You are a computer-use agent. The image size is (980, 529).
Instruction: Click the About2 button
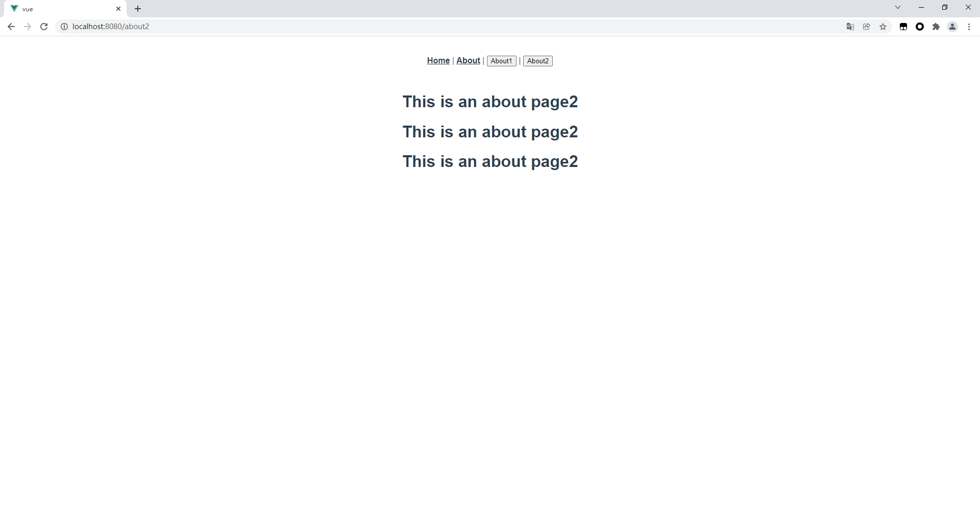click(x=538, y=61)
